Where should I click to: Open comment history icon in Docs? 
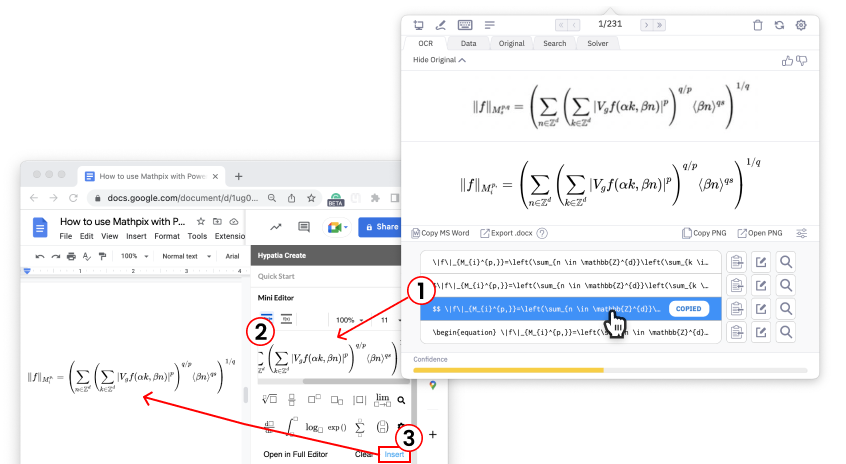tap(304, 227)
